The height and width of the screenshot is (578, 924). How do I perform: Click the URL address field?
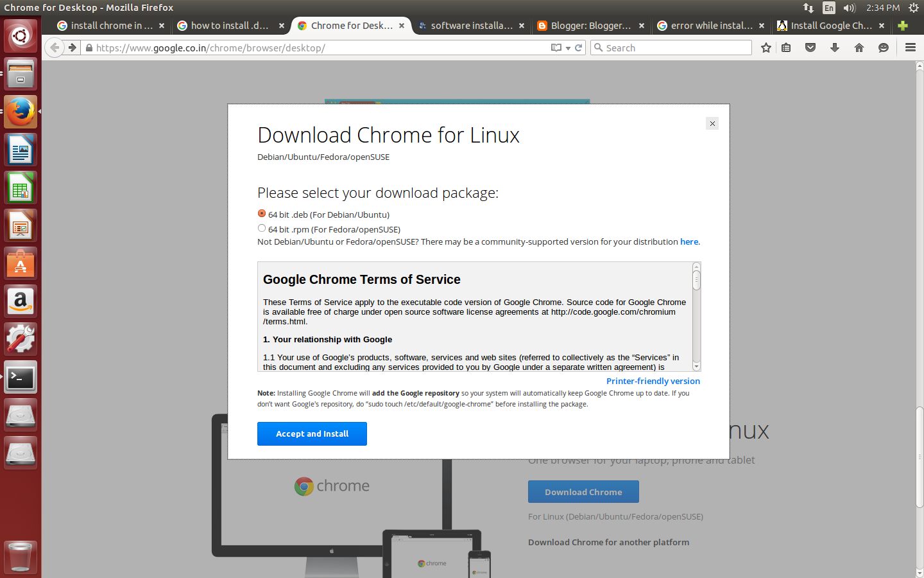click(321, 48)
